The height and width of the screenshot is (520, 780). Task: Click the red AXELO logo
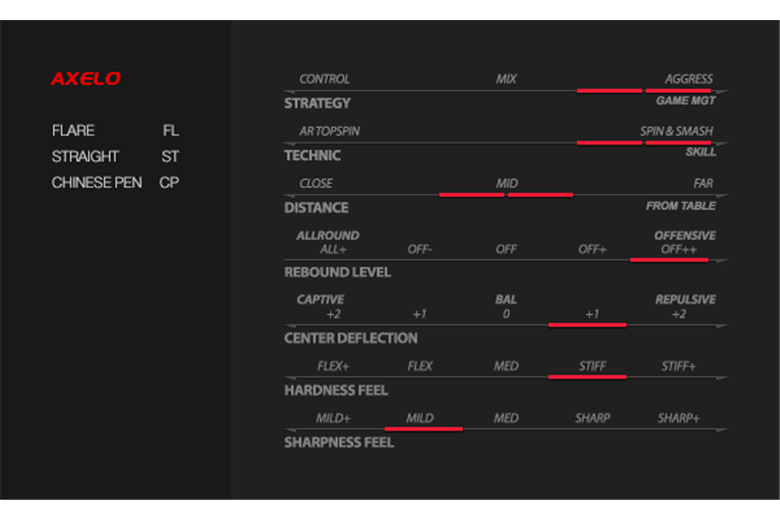coord(86,79)
